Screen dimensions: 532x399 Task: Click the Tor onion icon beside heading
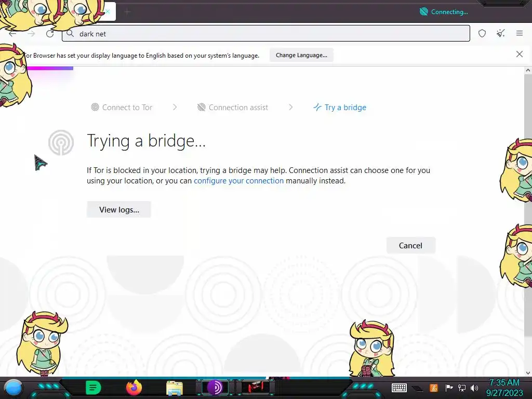pos(61,142)
